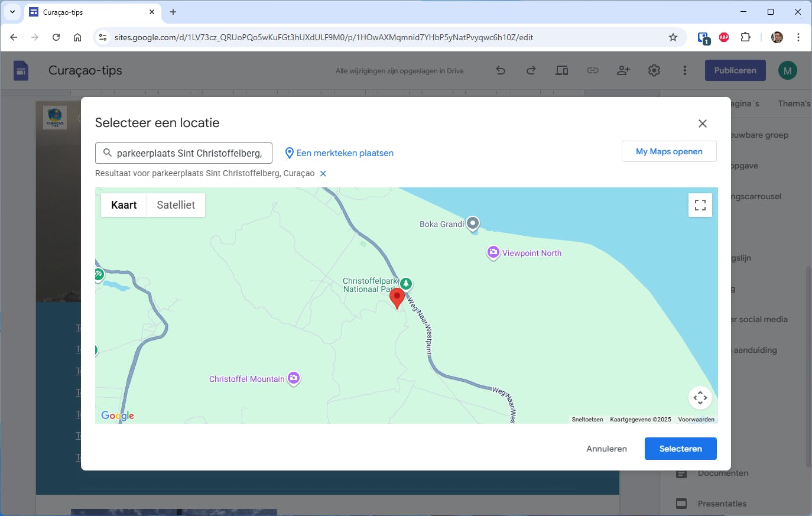Image resolution: width=812 pixels, height=516 pixels.
Task: Open My Maps with the button
Action: 669,151
